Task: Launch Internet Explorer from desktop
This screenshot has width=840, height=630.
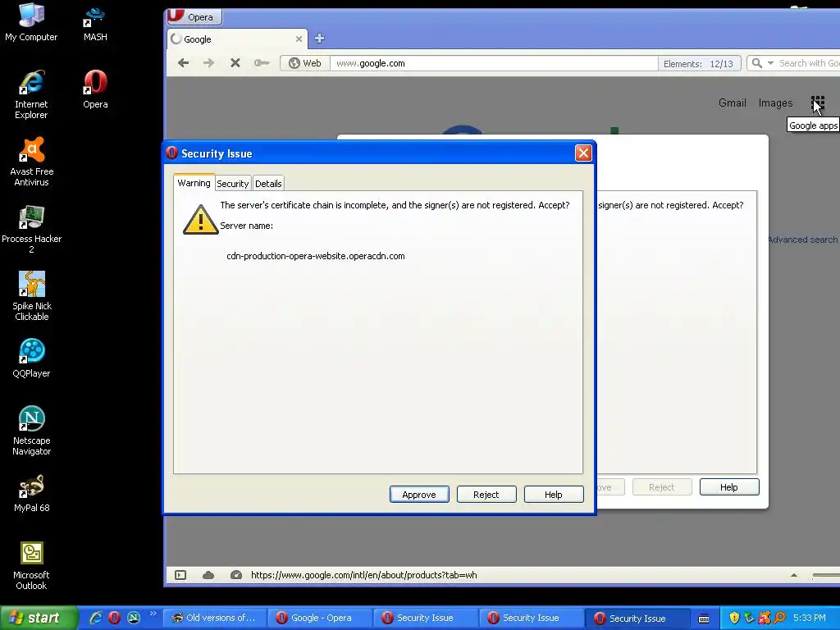Action: (31, 95)
